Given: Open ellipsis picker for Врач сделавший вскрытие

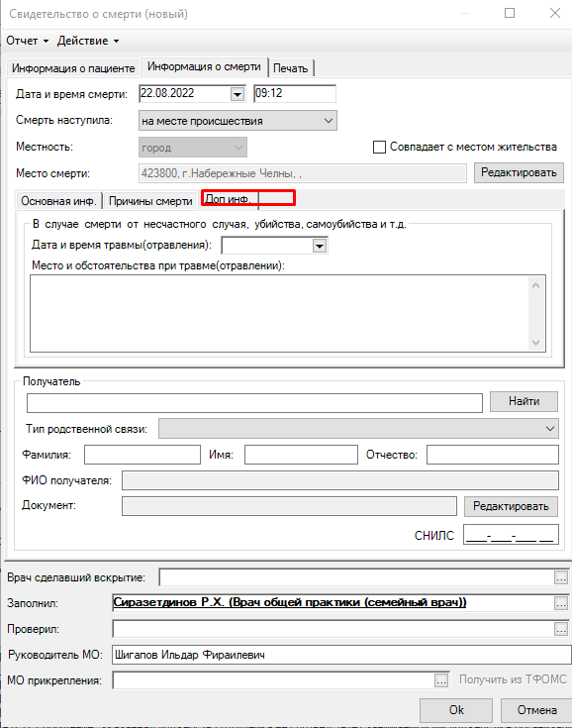Looking at the screenshot, I should 561,577.
